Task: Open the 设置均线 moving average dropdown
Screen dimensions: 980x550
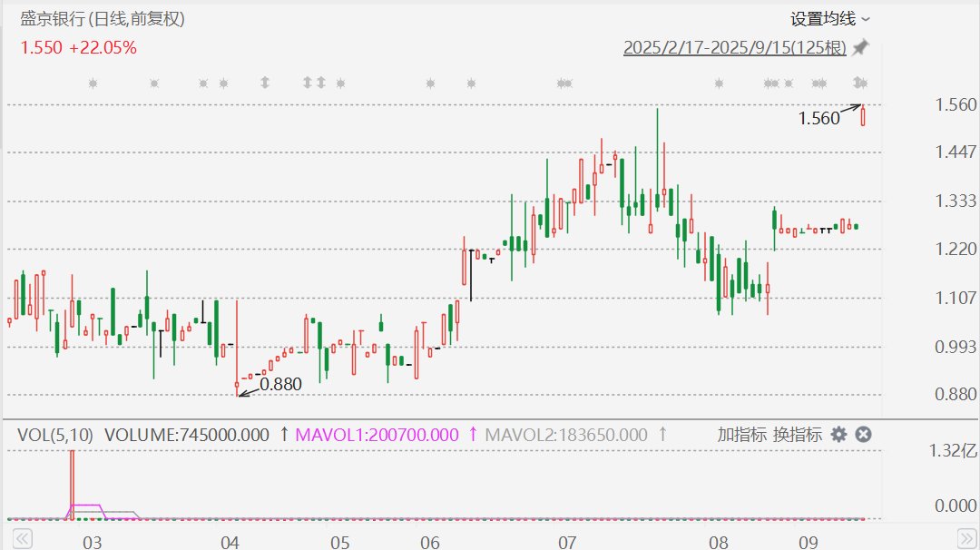Action: (829, 18)
